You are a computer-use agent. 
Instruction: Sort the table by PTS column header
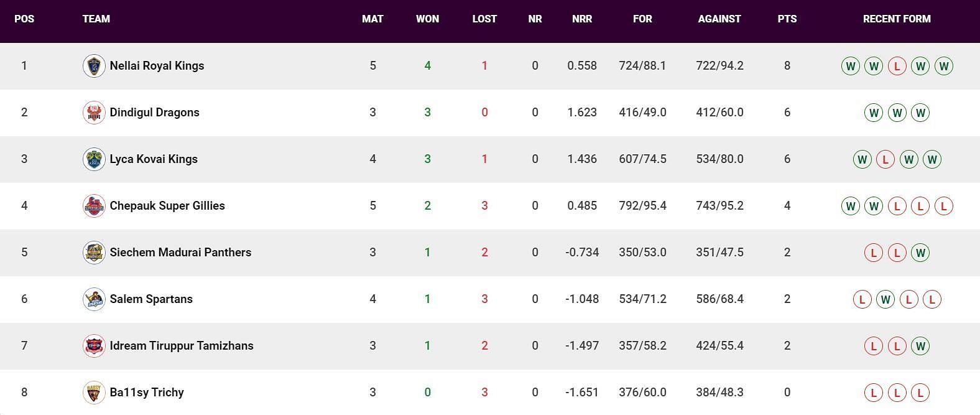click(x=787, y=19)
